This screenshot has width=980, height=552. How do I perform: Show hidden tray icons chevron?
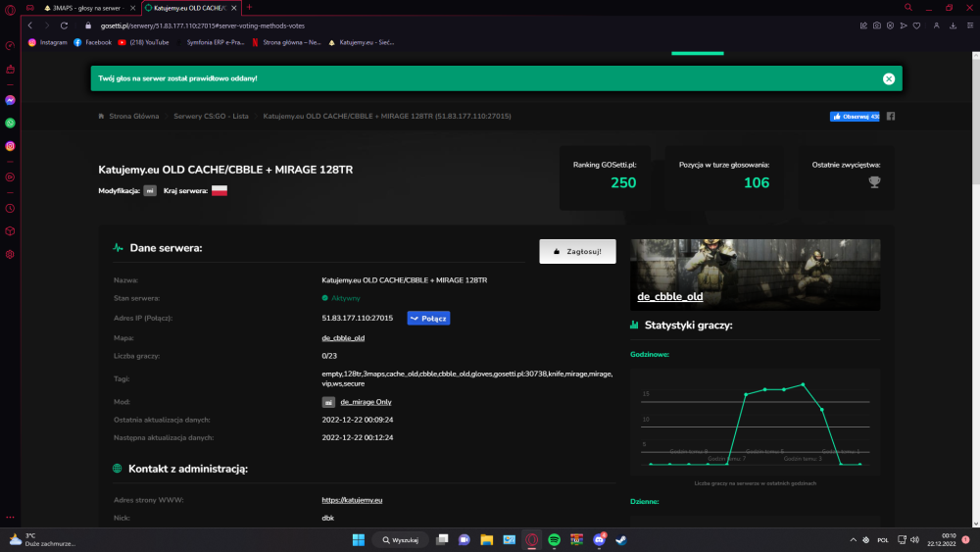854,540
